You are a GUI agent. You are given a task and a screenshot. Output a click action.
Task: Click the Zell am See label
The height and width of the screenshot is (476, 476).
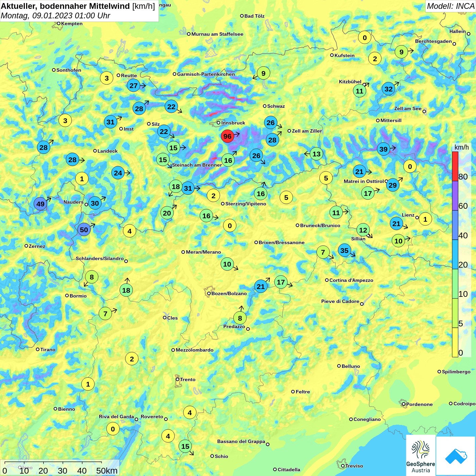tap(408, 108)
